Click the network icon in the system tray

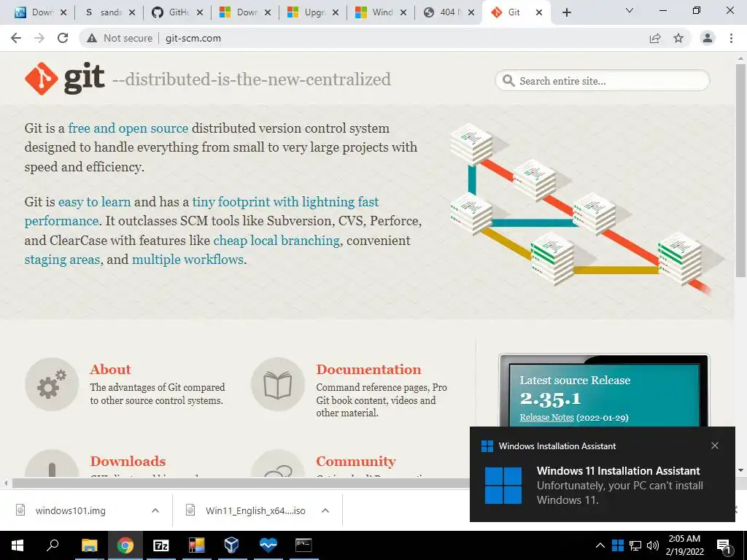[635, 545]
